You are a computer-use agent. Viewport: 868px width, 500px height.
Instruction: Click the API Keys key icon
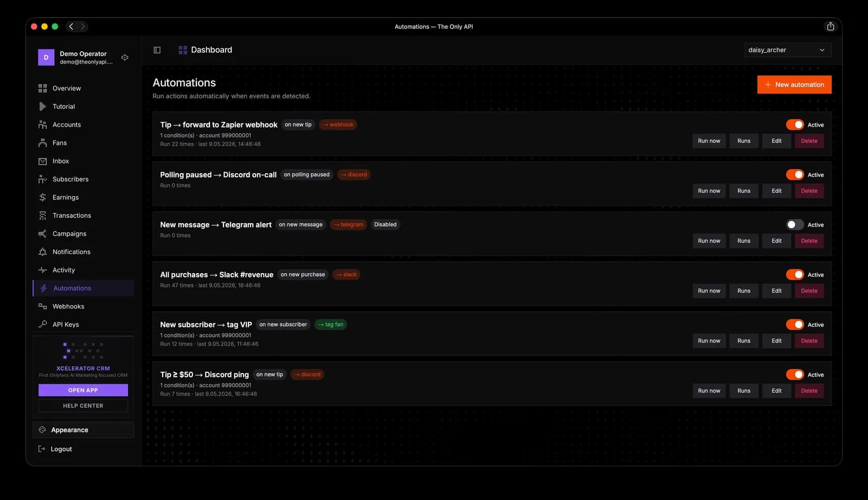click(x=42, y=325)
